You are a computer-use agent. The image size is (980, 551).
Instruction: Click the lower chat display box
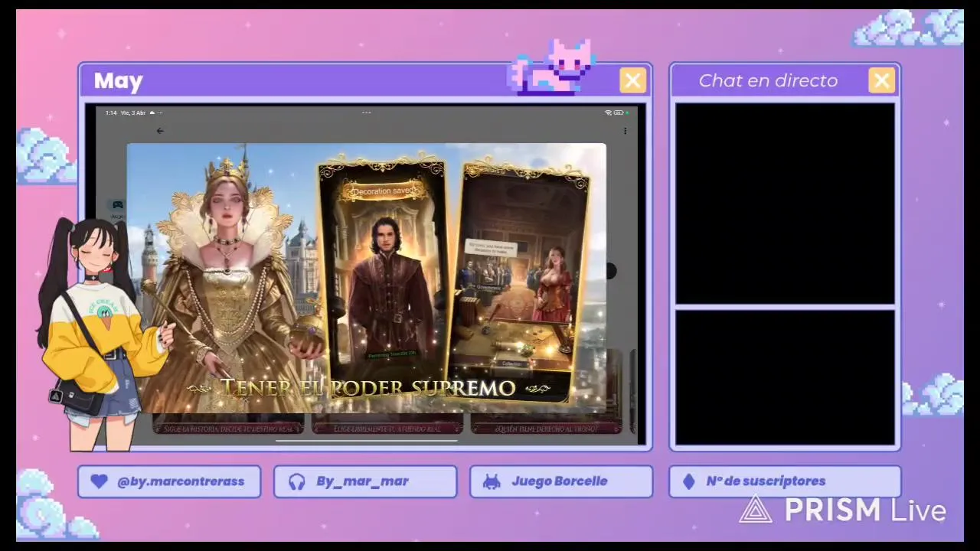[x=785, y=377]
